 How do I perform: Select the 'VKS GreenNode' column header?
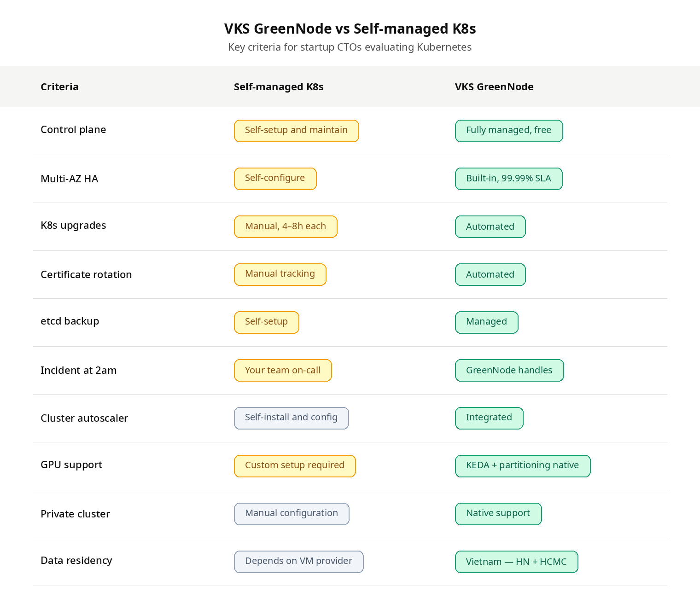[494, 87]
